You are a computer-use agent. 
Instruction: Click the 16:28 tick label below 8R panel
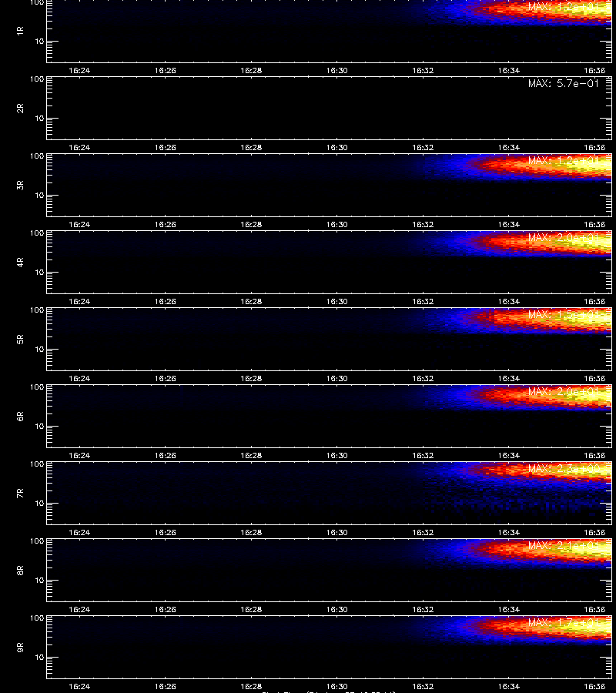251,610
